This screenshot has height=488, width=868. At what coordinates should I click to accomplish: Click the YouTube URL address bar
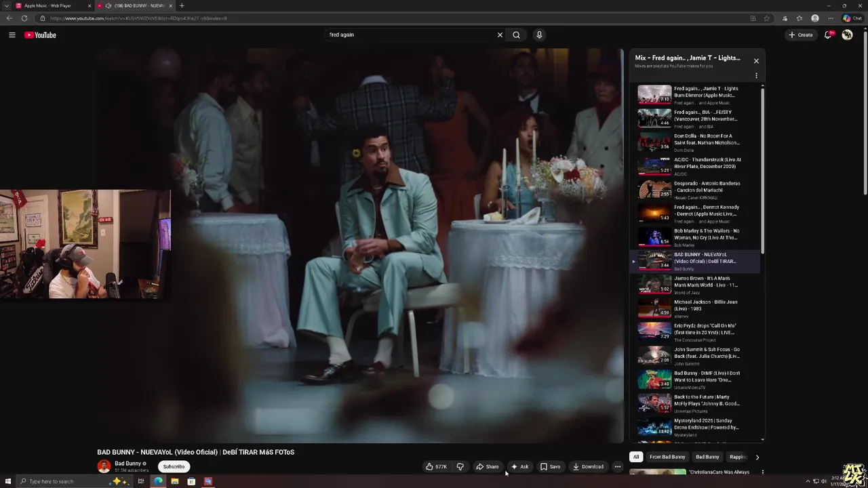point(393,18)
